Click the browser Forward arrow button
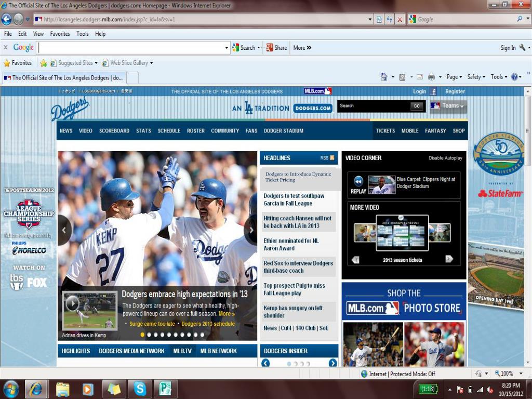The image size is (532, 399). [x=18, y=19]
